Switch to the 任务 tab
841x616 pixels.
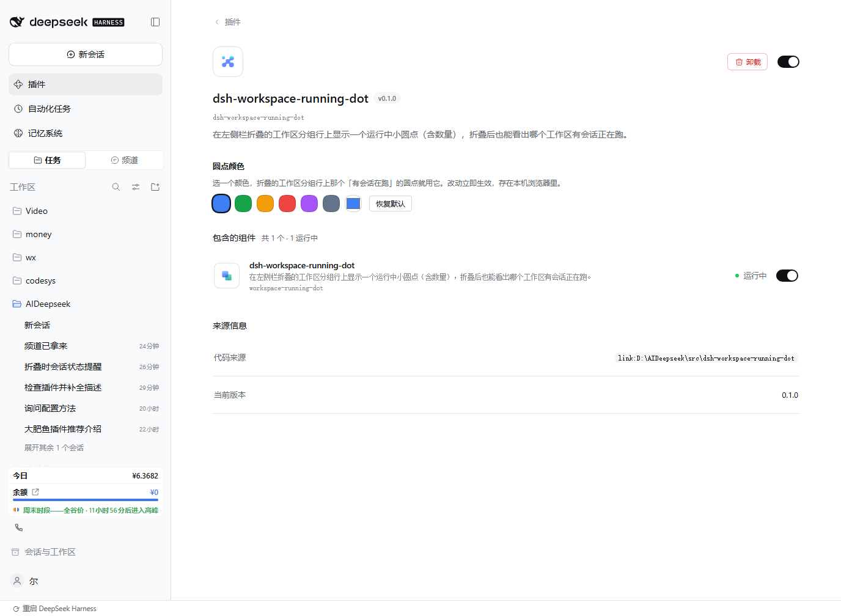point(47,160)
